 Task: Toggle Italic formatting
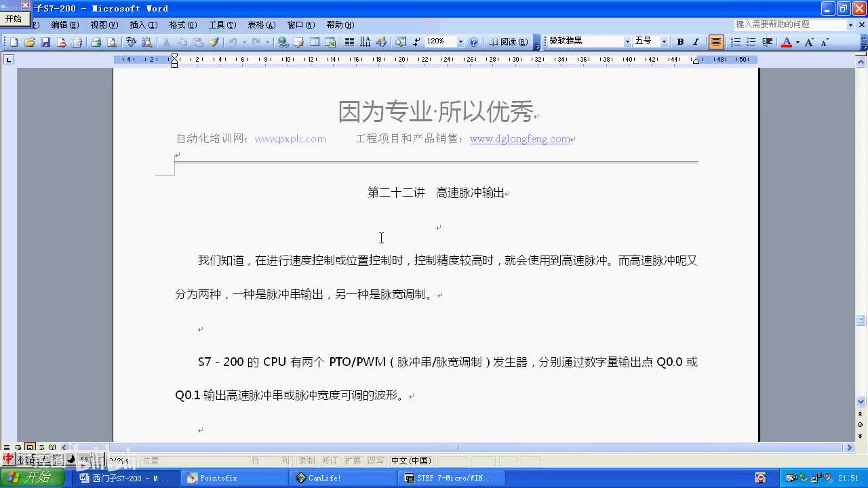pyautogui.click(x=696, y=42)
